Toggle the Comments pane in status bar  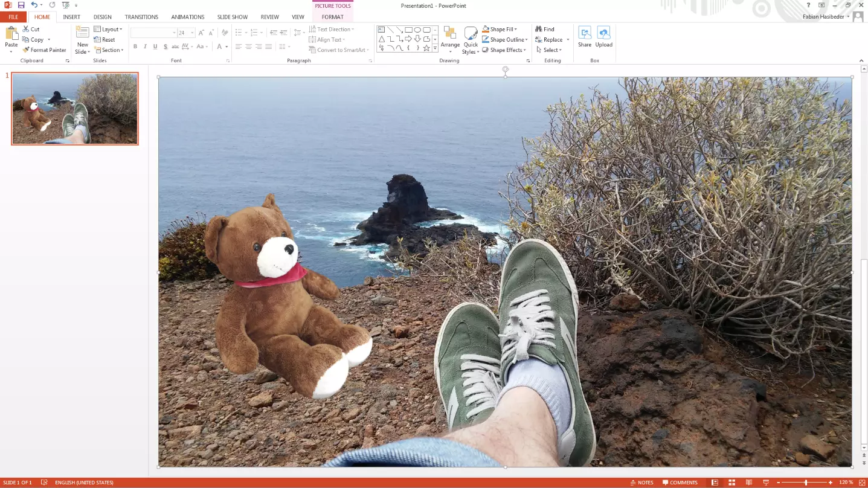coord(680,483)
